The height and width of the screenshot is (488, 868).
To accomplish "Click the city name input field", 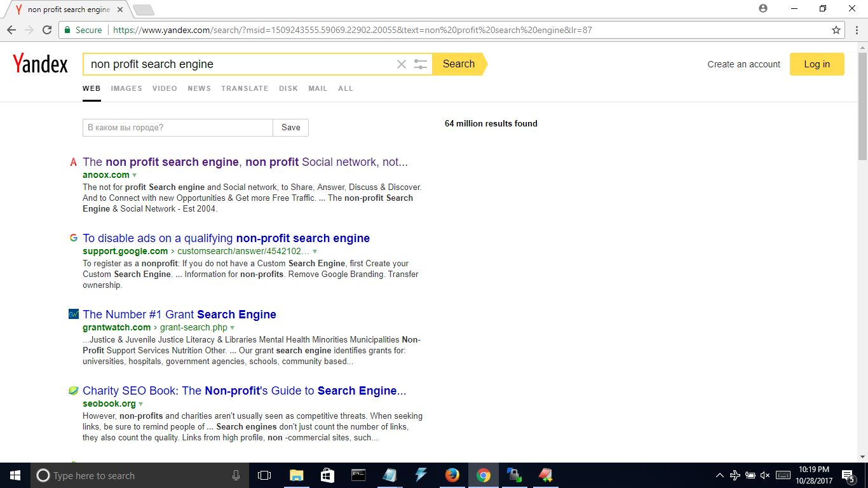I will (x=178, y=128).
